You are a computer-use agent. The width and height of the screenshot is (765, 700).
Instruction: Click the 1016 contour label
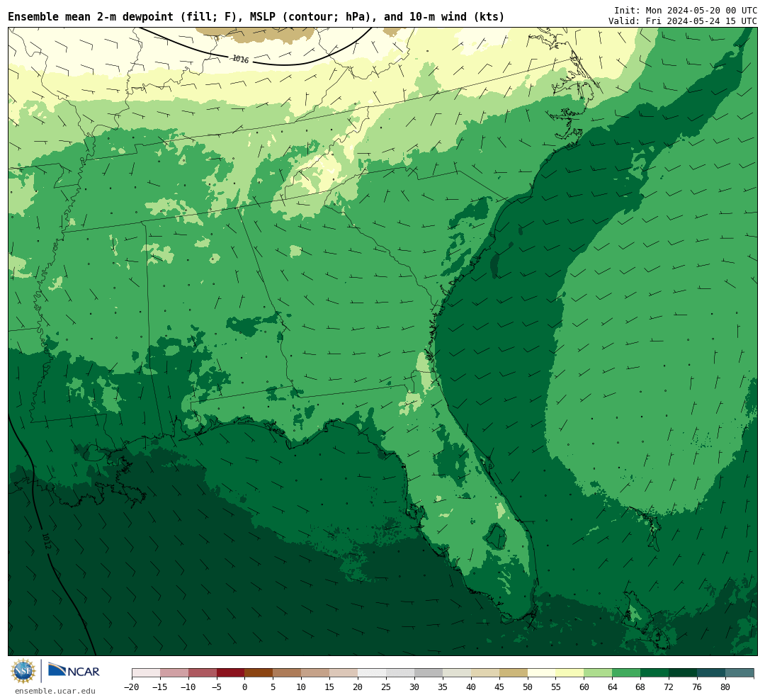[x=241, y=59]
